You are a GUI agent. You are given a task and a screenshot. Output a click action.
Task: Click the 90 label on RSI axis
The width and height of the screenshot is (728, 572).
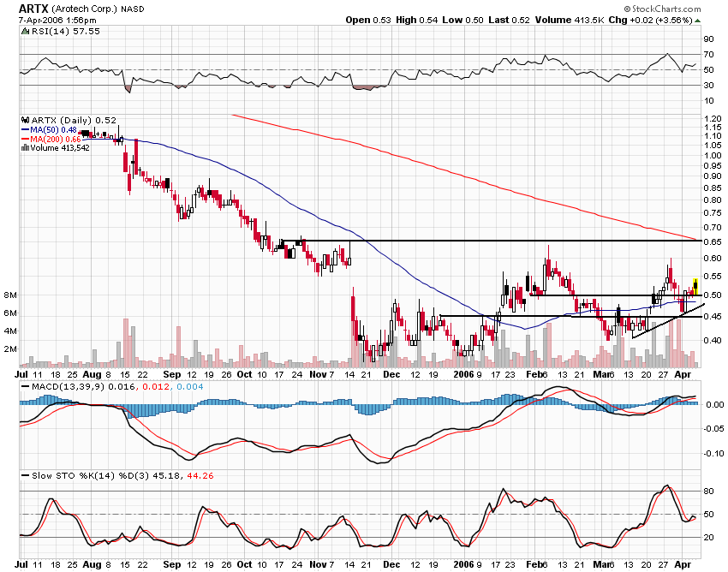pos(708,39)
